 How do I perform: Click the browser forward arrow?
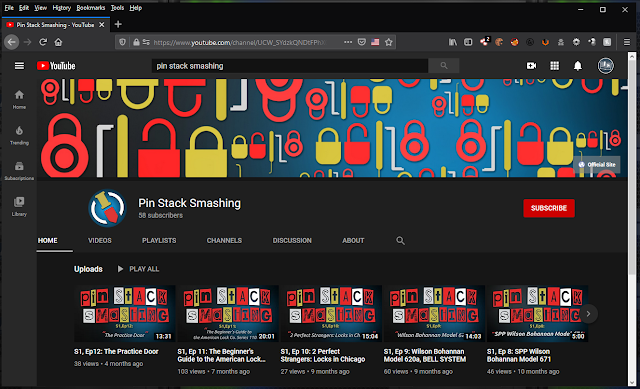[x=27, y=42]
